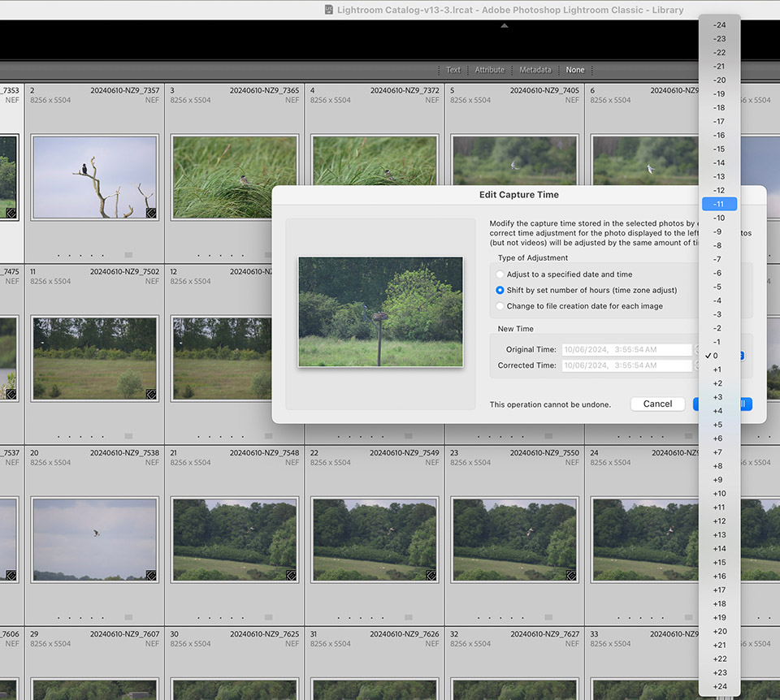This screenshot has height=700, width=780.
Task: Click filename text 20240610-NZ9_7625
Action: [x=265, y=634]
